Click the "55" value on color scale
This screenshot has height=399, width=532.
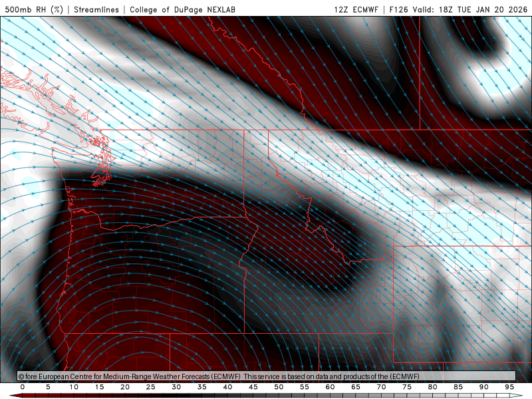pos(305,387)
